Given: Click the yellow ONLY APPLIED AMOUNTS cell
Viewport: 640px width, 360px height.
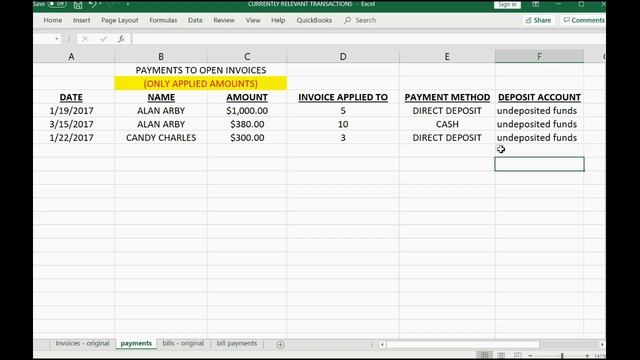Looking at the screenshot, I should (x=201, y=83).
